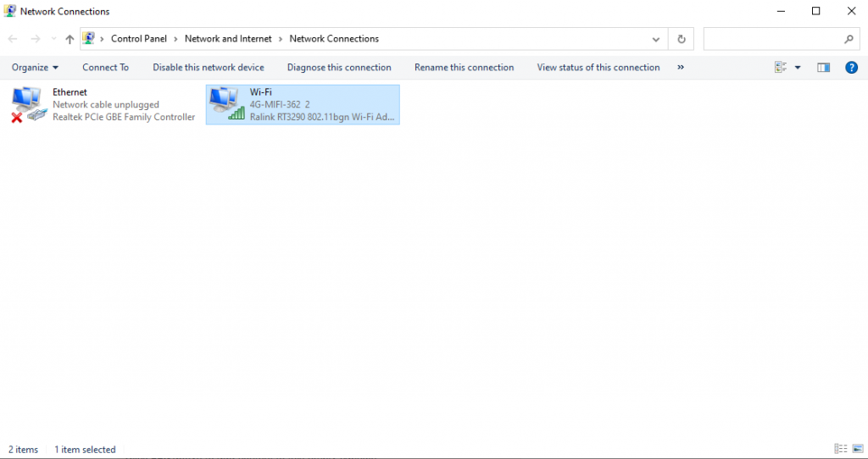Click Disable this network device

[x=209, y=68]
